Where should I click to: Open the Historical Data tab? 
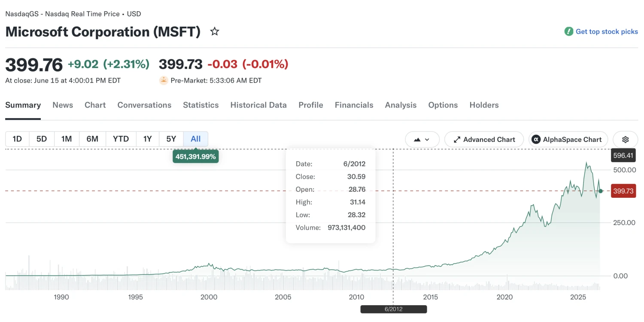(258, 105)
